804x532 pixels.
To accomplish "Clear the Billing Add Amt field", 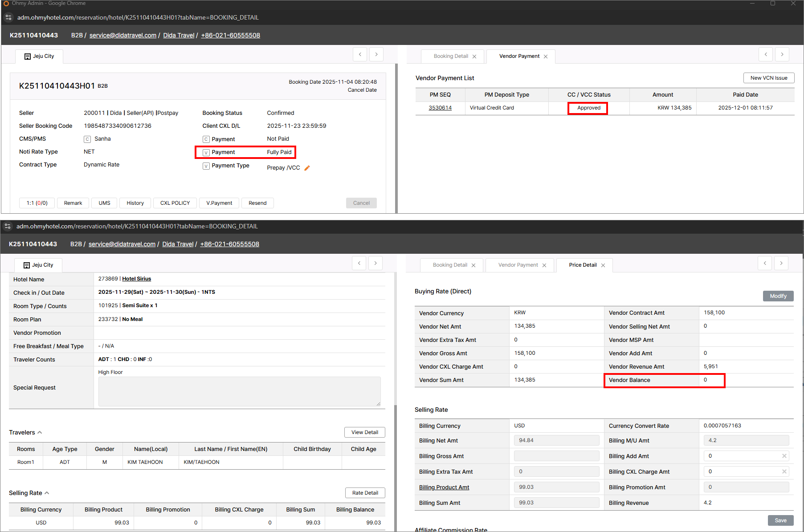I will pyautogui.click(x=784, y=456).
